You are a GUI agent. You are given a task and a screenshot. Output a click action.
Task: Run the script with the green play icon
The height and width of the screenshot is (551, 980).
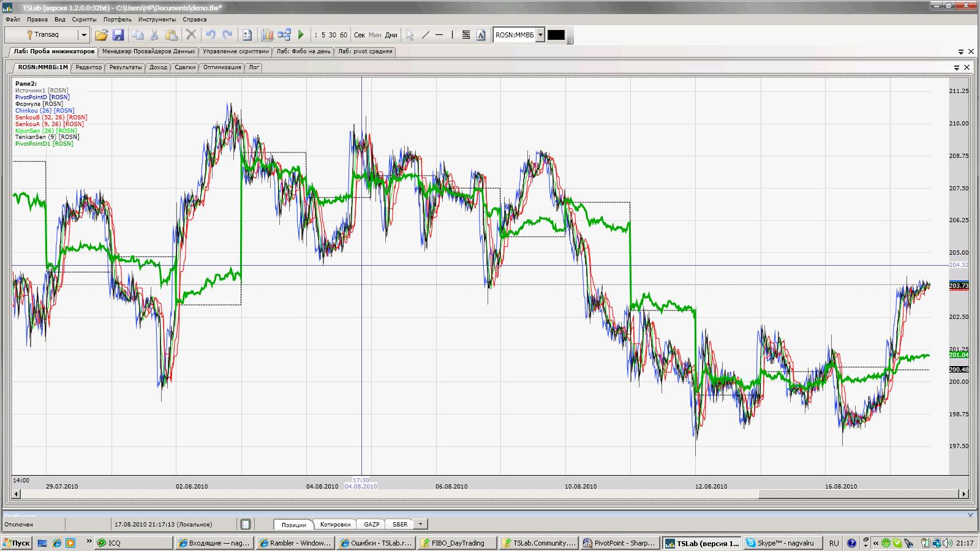pos(301,35)
